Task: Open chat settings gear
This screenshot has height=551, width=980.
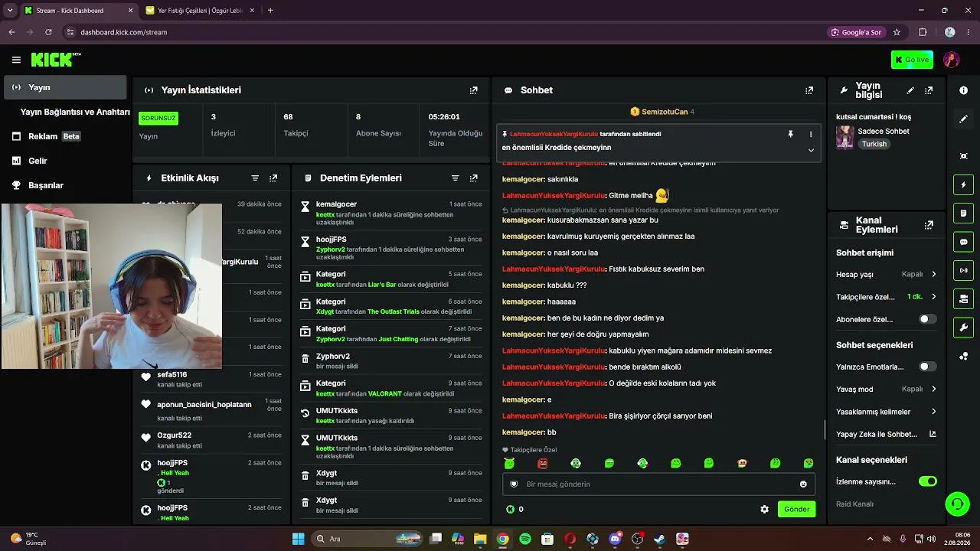Action: (764, 509)
